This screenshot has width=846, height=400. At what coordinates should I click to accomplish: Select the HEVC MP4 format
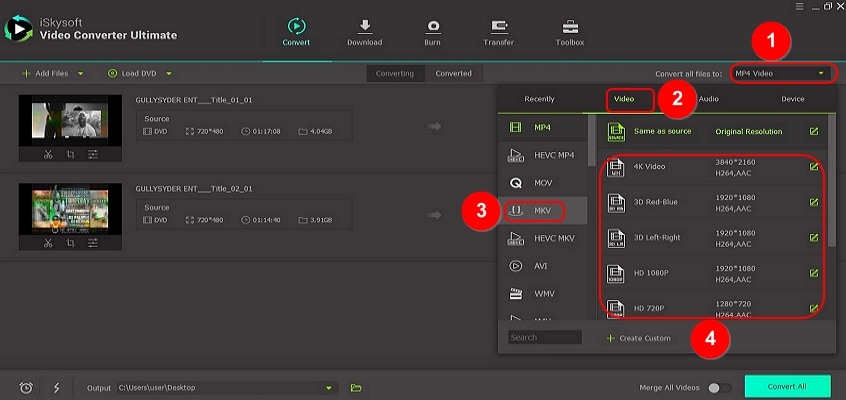(542, 155)
